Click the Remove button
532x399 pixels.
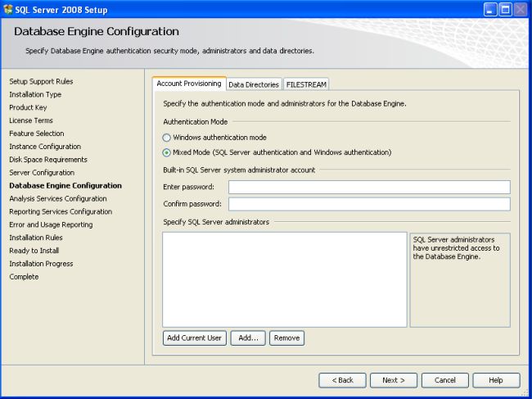click(x=286, y=338)
